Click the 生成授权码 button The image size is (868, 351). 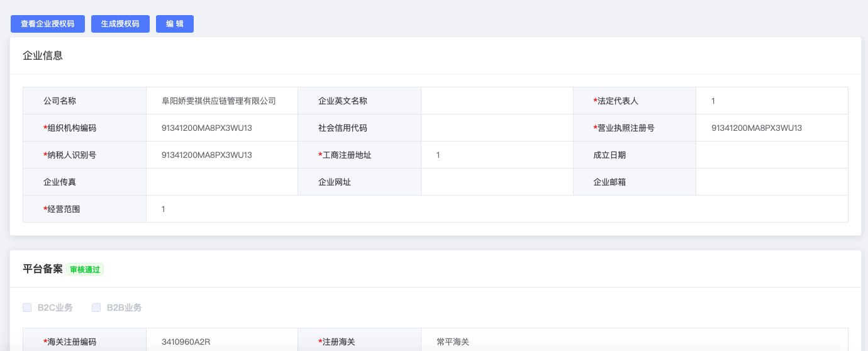(x=120, y=24)
